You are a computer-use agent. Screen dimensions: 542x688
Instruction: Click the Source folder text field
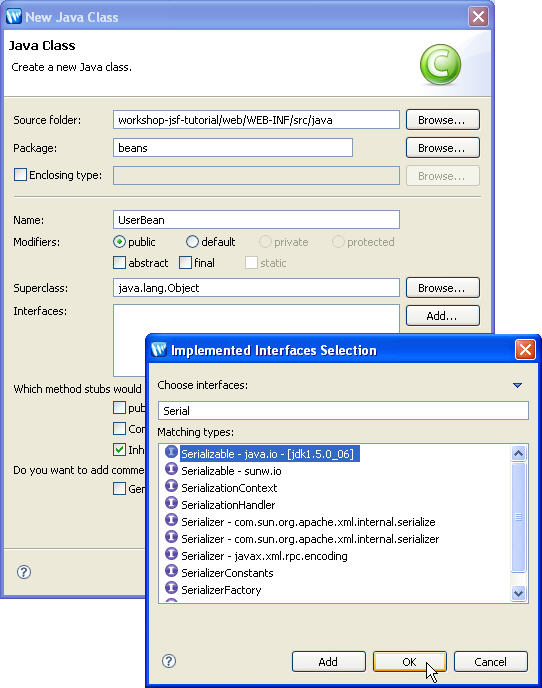pyautogui.click(x=256, y=120)
